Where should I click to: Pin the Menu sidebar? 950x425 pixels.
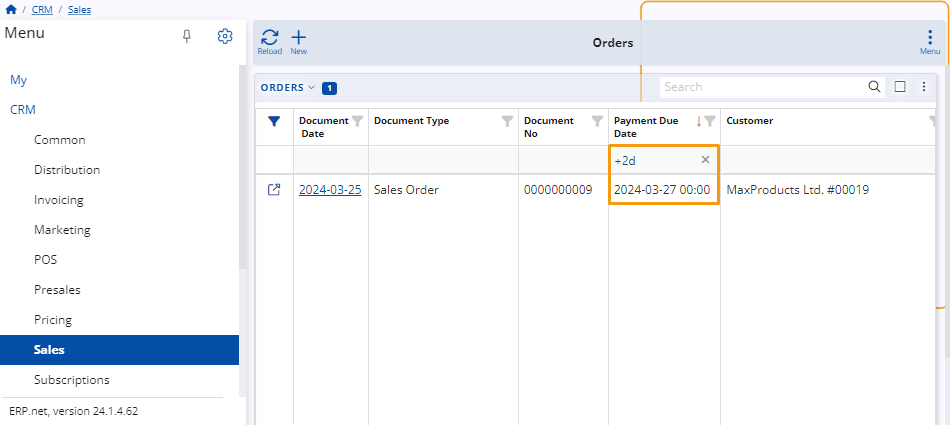coord(187,36)
